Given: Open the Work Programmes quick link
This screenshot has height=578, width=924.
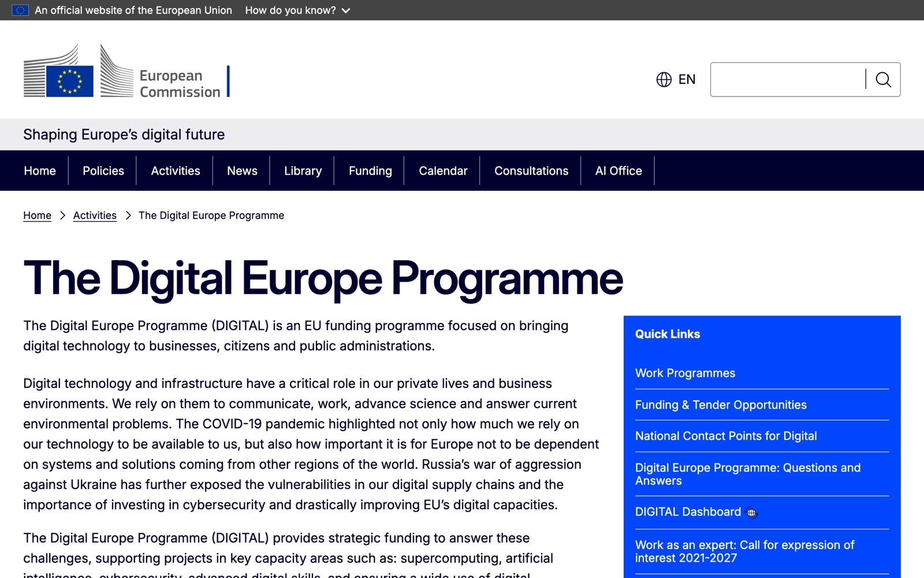Looking at the screenshot, I should 685,373.
